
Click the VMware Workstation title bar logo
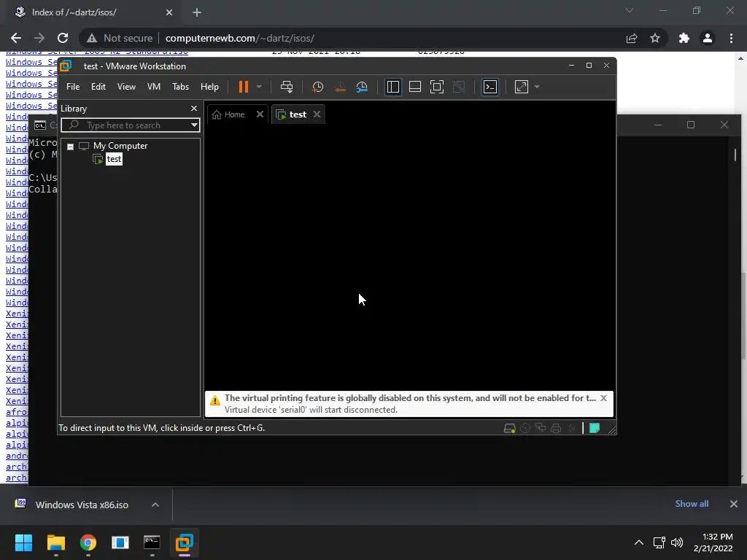(66, 66)
